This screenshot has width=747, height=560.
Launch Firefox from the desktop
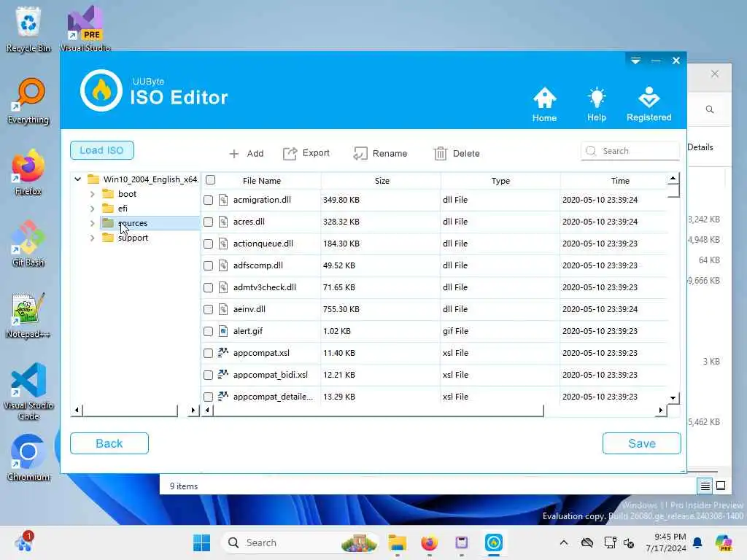click(28, 172)
